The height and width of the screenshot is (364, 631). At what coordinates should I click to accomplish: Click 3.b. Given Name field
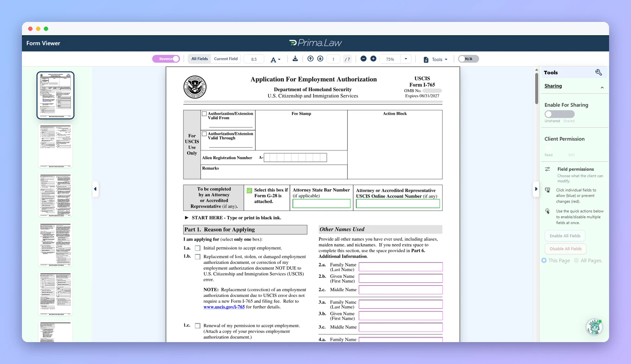(401, 316)
